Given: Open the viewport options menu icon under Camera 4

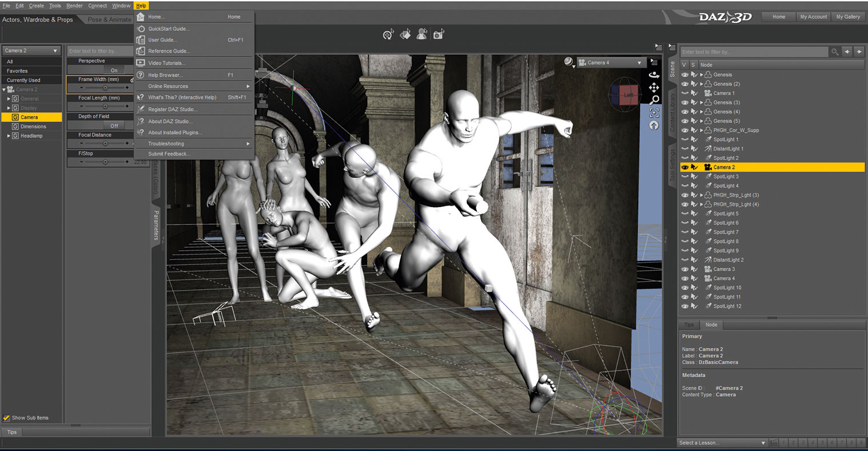Looking at the screenshot, I should [x=654, y=62].
